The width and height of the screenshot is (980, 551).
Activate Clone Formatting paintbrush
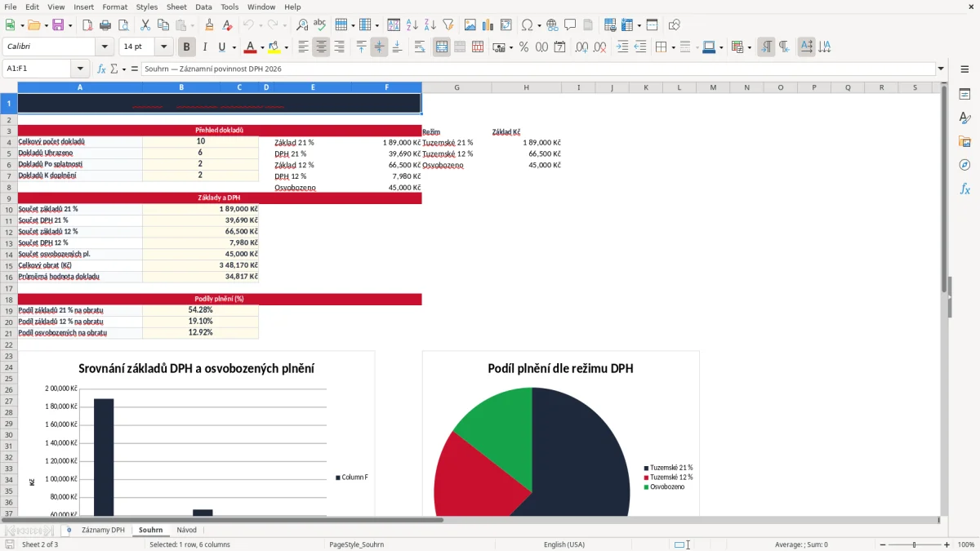click(210, 25)
